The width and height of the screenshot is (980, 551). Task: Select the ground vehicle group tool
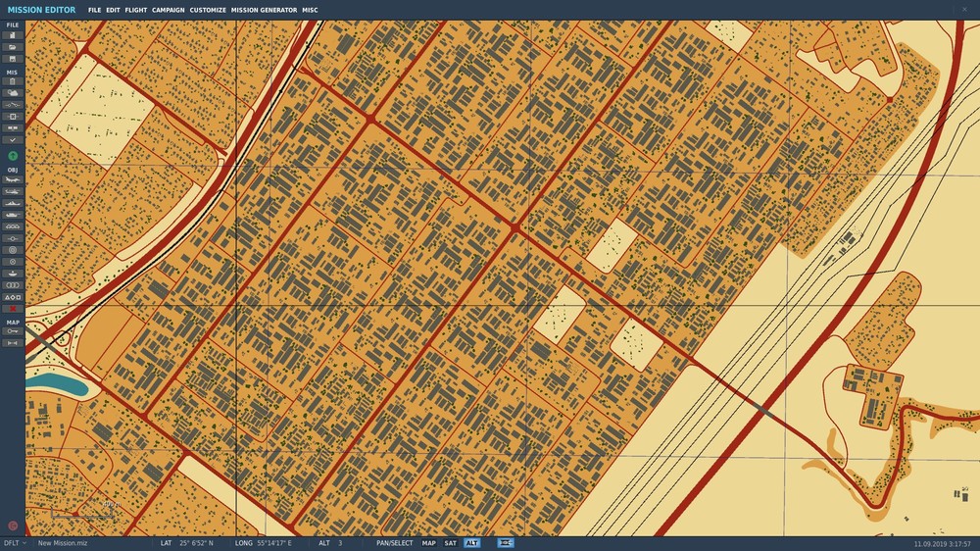point(12,215)
